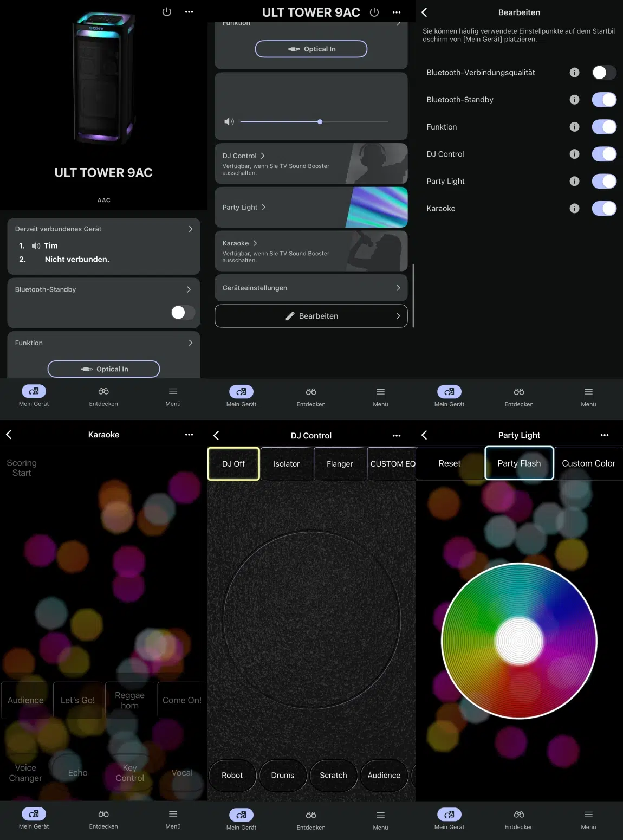Image resolution: width=623 pixels, height=840 pixels.
Task: Tap the volume speaker icon beside the slider
Action: tap(229, 122)
